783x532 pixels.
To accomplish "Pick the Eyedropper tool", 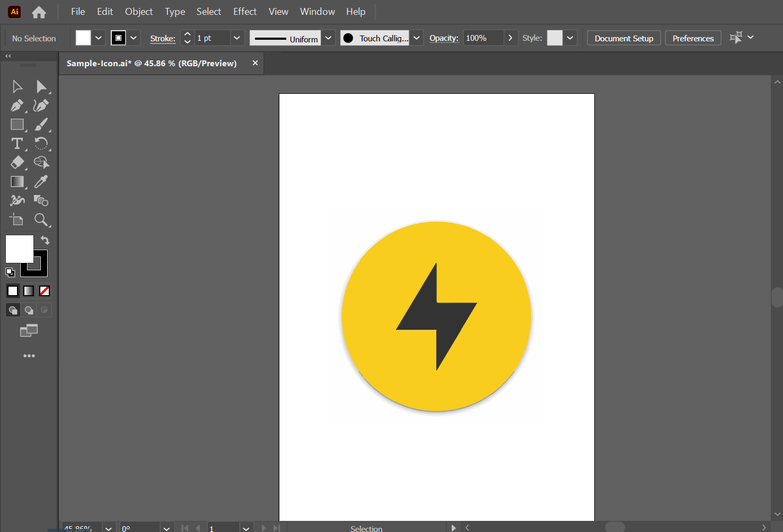I will click(x=41, y=182).
